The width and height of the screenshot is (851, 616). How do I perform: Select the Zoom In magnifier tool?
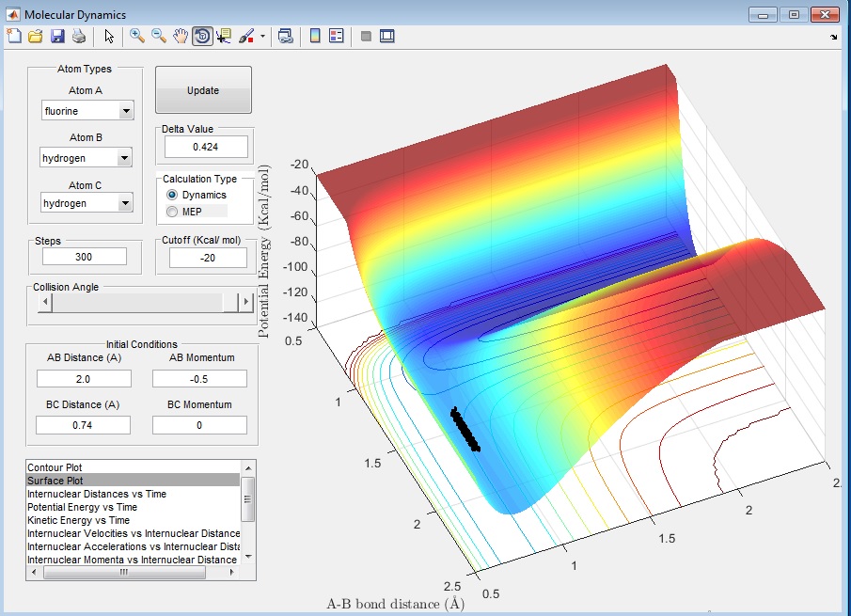point(136,37)
